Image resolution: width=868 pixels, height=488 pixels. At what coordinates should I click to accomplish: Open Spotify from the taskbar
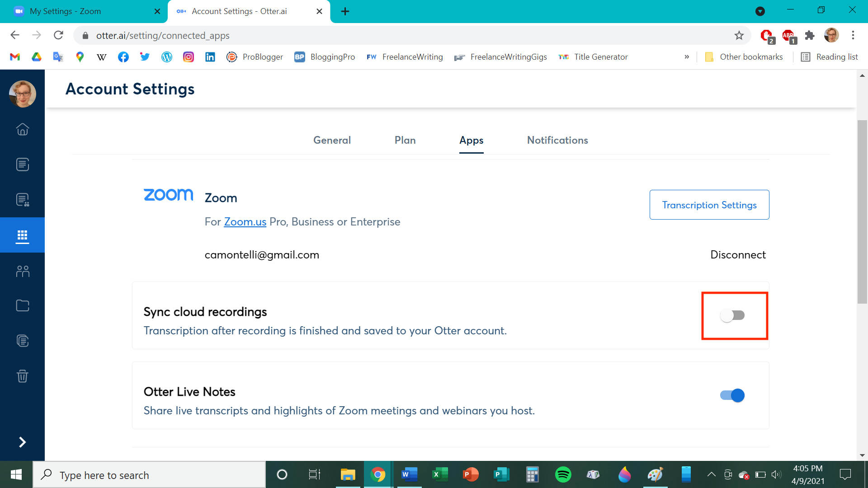point(563,475)
